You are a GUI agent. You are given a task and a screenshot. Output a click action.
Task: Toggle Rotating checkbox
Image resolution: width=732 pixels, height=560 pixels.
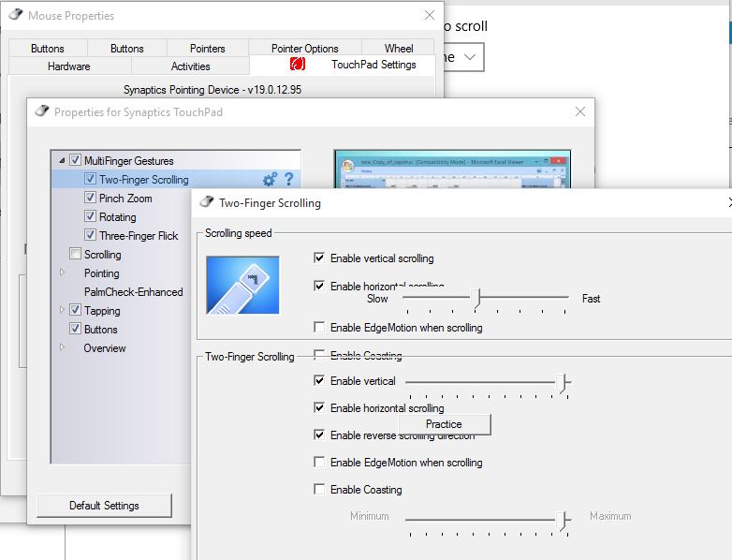[90, 216]
